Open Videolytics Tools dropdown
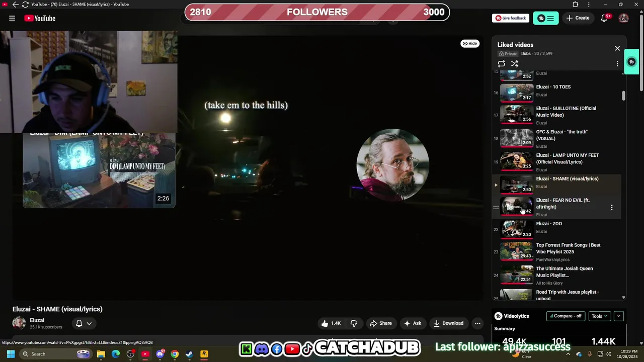Viewport: 644px width, 362px height. [599, 316]
